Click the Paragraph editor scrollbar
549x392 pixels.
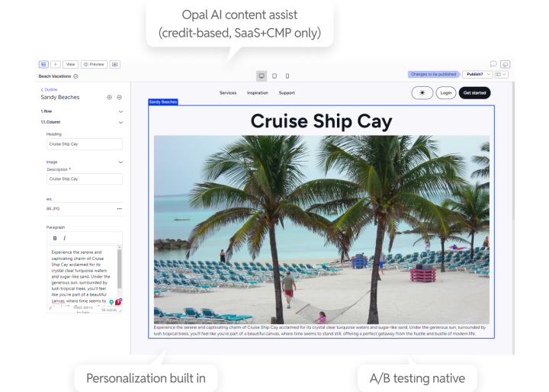pyautogui.click(x=120, y=268)
